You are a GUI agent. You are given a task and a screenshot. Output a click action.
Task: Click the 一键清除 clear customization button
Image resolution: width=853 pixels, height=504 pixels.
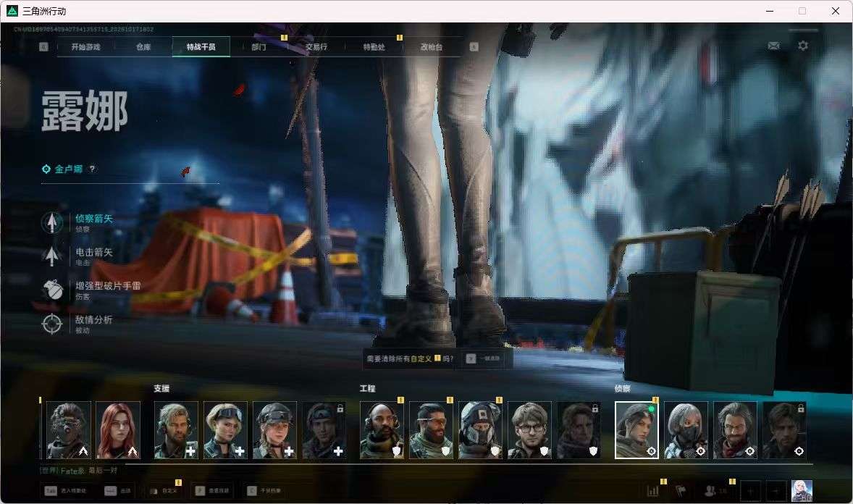click(482, 358)
